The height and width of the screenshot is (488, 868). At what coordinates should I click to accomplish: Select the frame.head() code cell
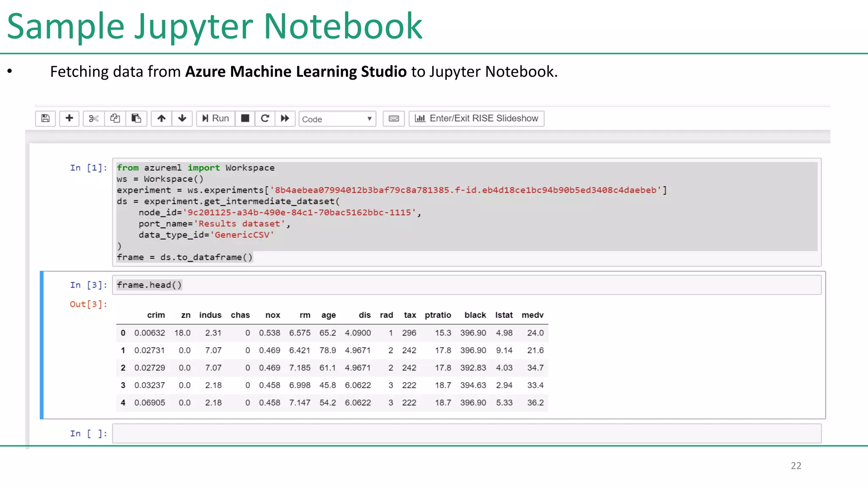(x=466, y=285)
